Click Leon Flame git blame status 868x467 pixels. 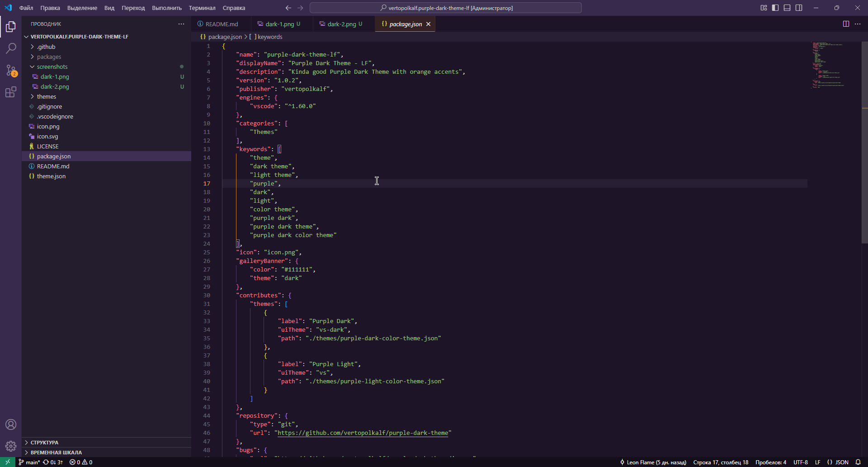coord(653,462)
